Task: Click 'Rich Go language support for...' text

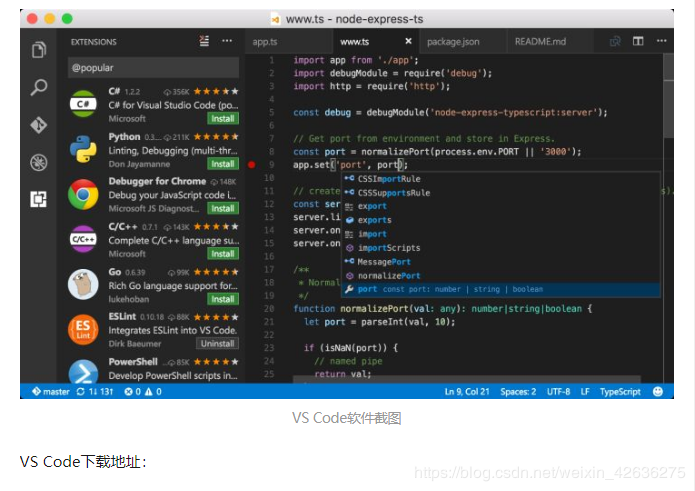Action: pos(173,286)
